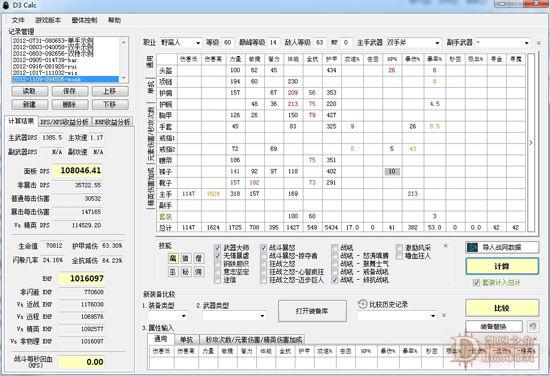Toggle the 战斗暴怒 skill checkbox
This screenshot has width=550, height=376.
[x=263, y=248]
